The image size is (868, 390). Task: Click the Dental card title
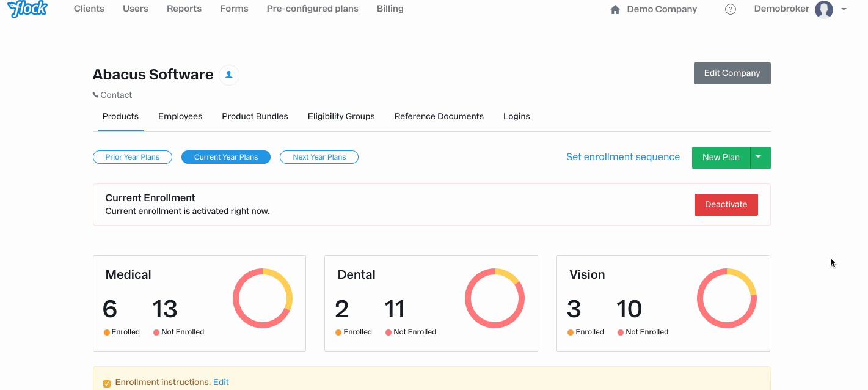click(357, 274)
